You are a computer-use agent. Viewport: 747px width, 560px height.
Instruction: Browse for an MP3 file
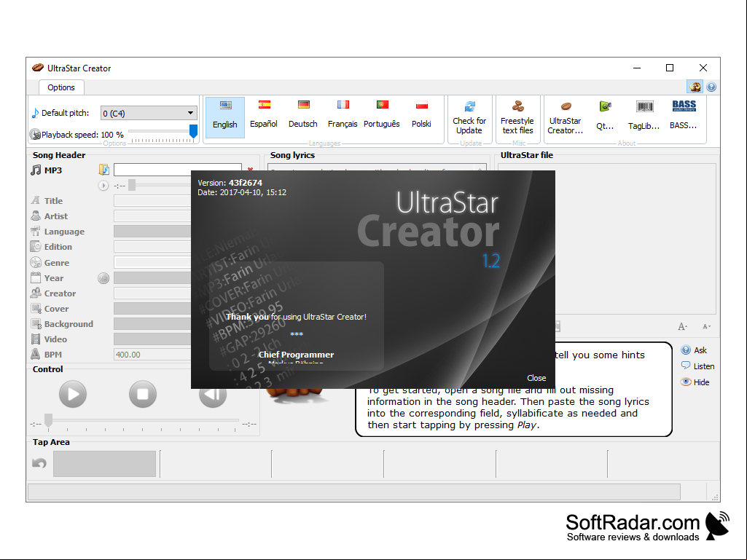click(x=104, y=170)
